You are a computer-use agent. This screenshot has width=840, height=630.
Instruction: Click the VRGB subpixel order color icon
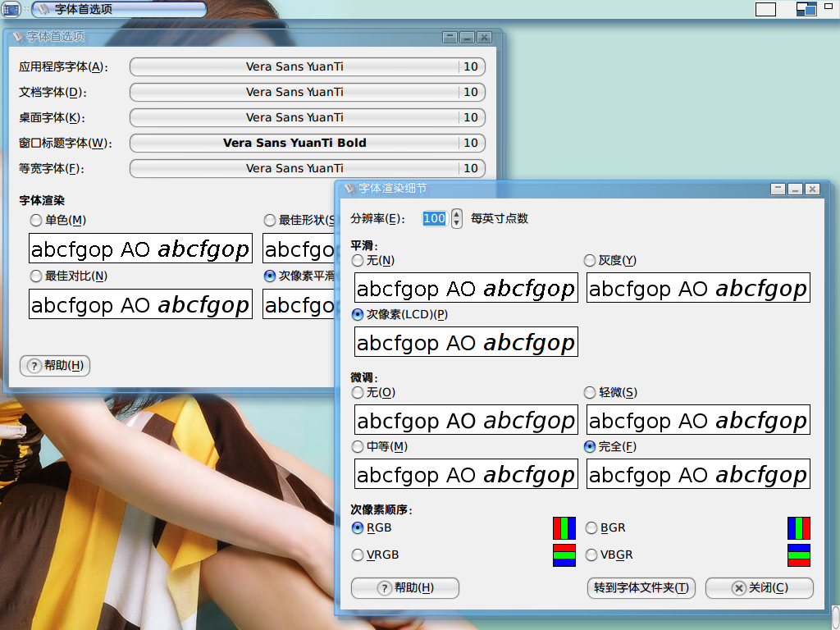564,555
